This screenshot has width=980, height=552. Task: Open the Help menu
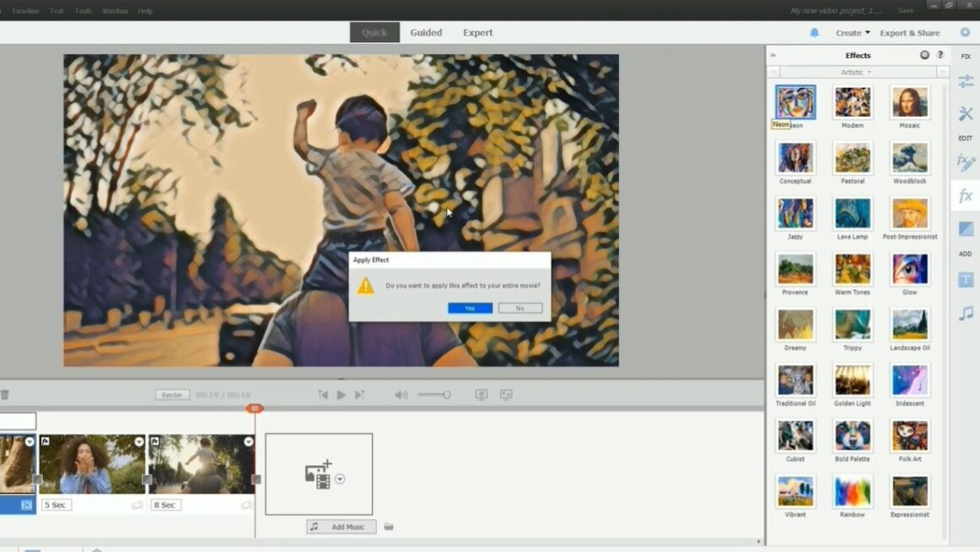click(145, 11)
